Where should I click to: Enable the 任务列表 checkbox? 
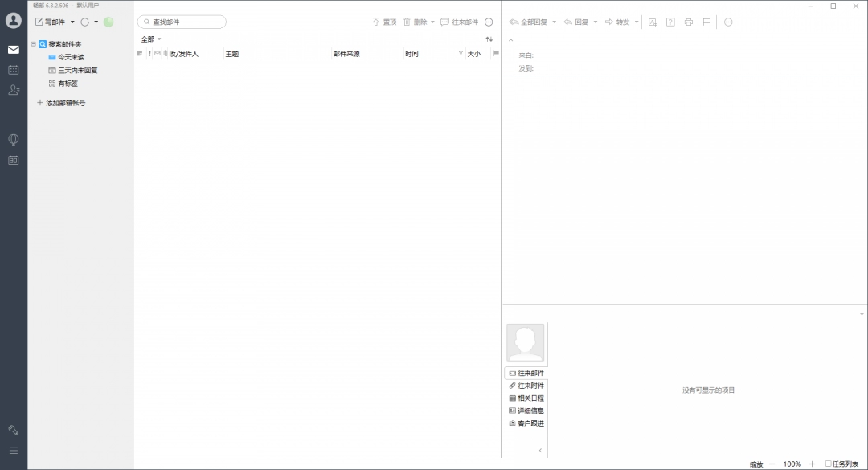pyautogui.click(x=828, y=464)
